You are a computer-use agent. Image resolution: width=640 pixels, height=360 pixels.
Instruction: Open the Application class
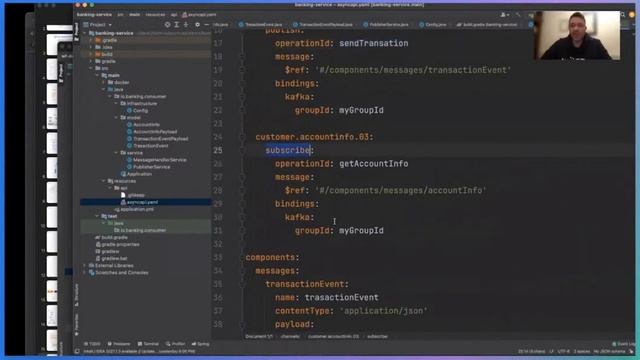click(x=136, y=174)
